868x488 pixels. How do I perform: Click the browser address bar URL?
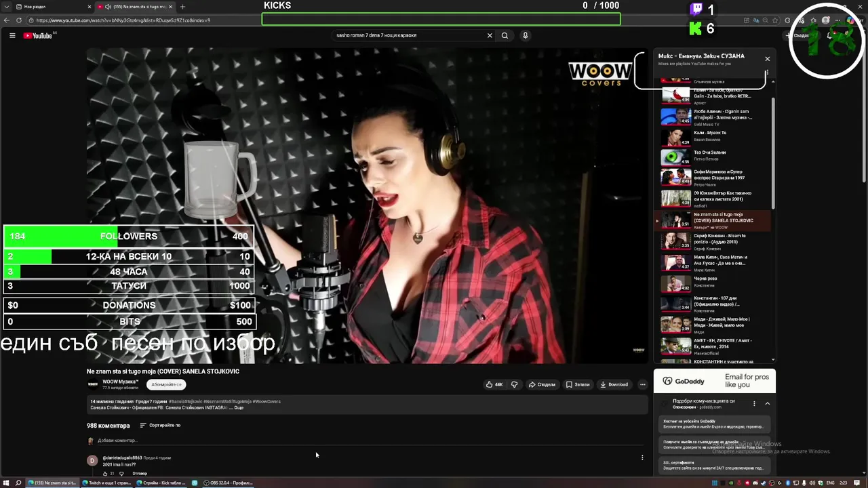click(x=123, y=20)
